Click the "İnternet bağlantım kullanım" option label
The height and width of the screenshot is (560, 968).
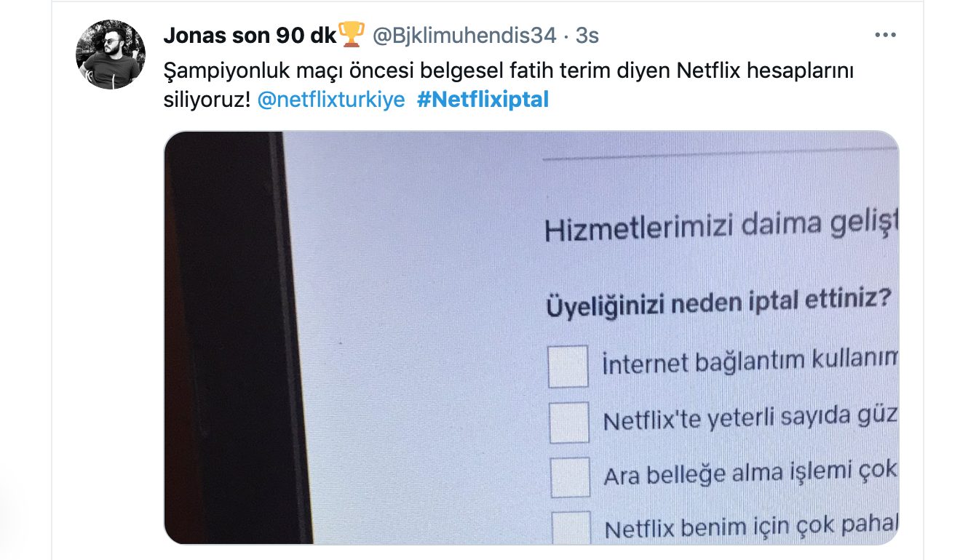pyautogui.click(x=750, y=361)
